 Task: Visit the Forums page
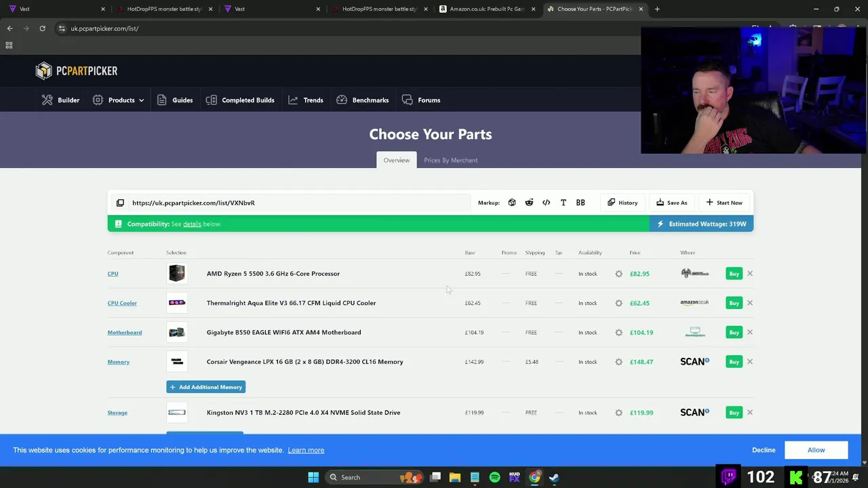click(421, 100)
